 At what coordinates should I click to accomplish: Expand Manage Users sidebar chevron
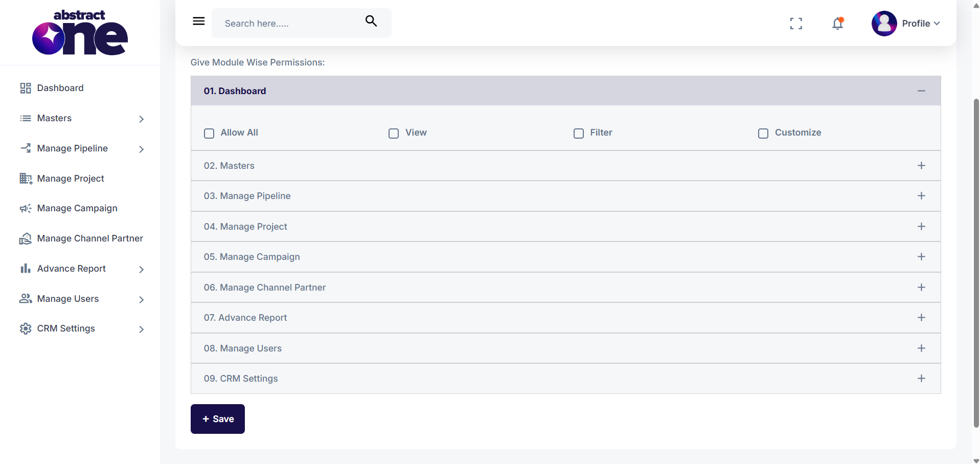point(142,300)
